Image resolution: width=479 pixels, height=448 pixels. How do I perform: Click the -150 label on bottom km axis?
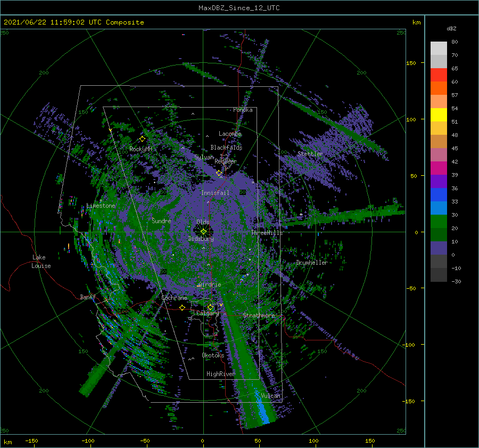click(x=31, y=441)
